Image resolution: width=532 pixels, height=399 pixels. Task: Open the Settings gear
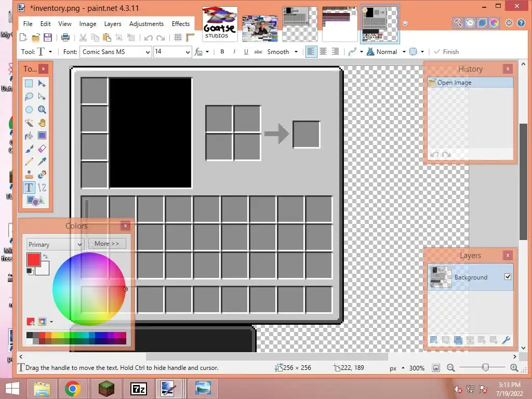[509, 23]
